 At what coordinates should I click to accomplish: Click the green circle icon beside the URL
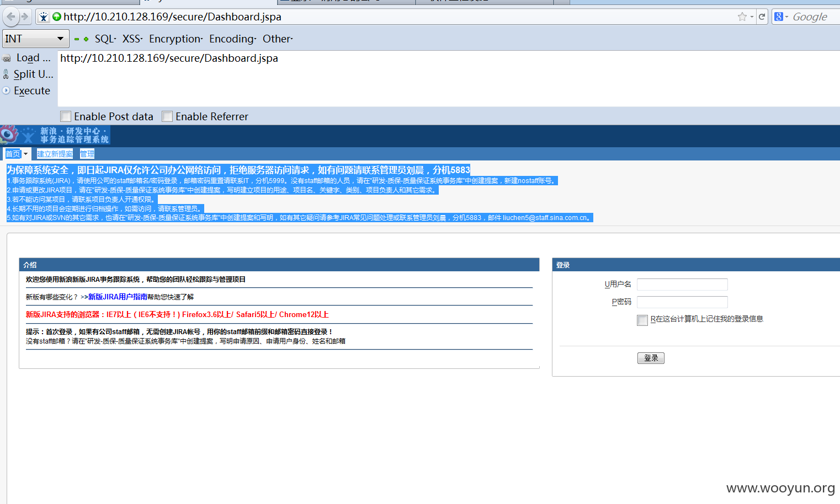point(57,17)
